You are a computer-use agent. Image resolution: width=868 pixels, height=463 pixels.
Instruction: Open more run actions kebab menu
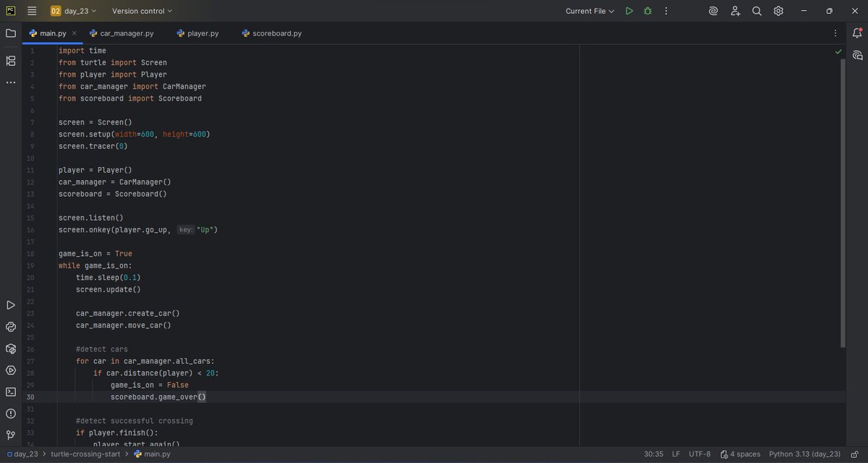[665, 11]
